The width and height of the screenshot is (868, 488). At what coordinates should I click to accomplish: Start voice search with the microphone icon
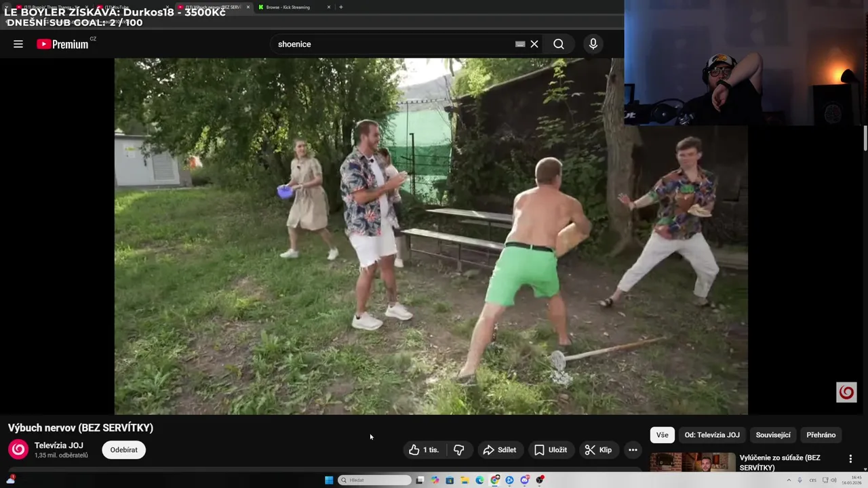tap(593, 44)
